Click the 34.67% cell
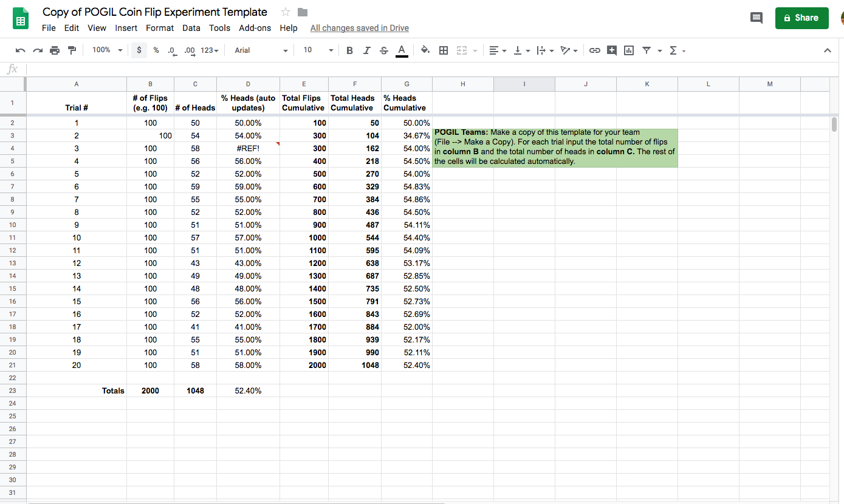The width and height of the screenshot is (844, 504). tap(407, 135)
